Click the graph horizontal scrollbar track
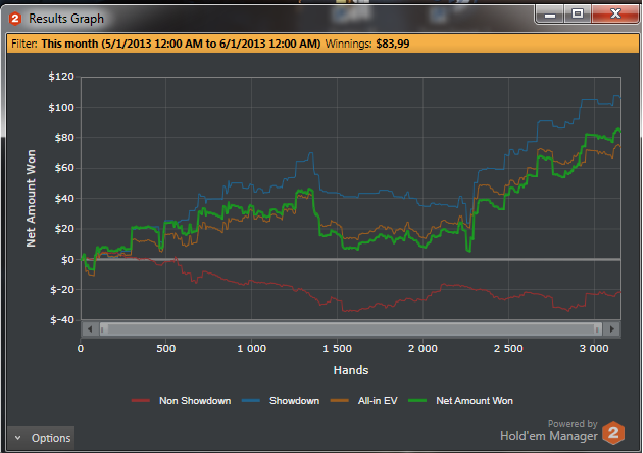 pyautogui.click(x=351, y=329)
